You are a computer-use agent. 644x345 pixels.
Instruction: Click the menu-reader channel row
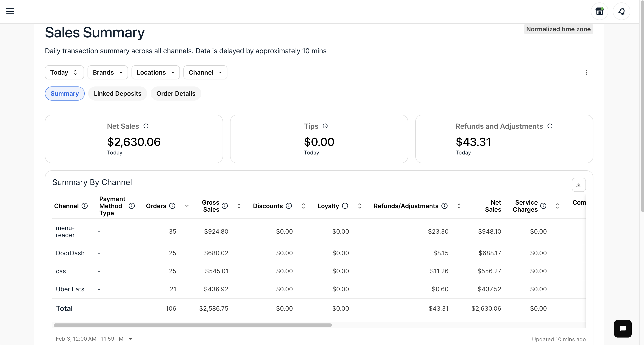coord(319,231)
